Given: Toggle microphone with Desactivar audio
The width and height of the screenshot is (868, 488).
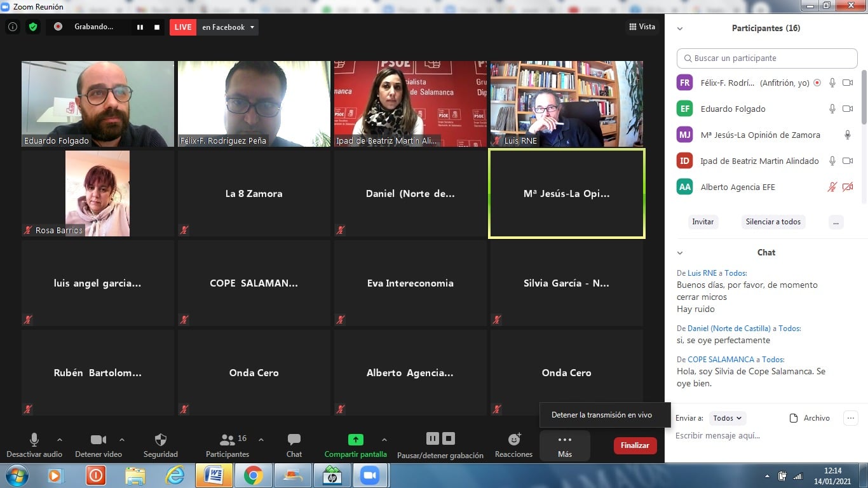Looking at the screenshot, I should (x=34, y=440).
